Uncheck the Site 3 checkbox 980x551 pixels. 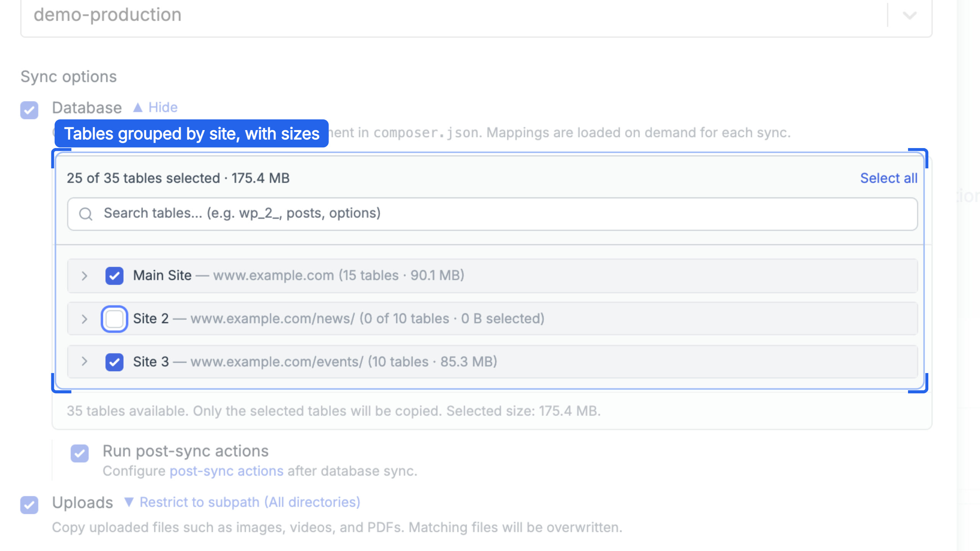[x=114, y=362]
